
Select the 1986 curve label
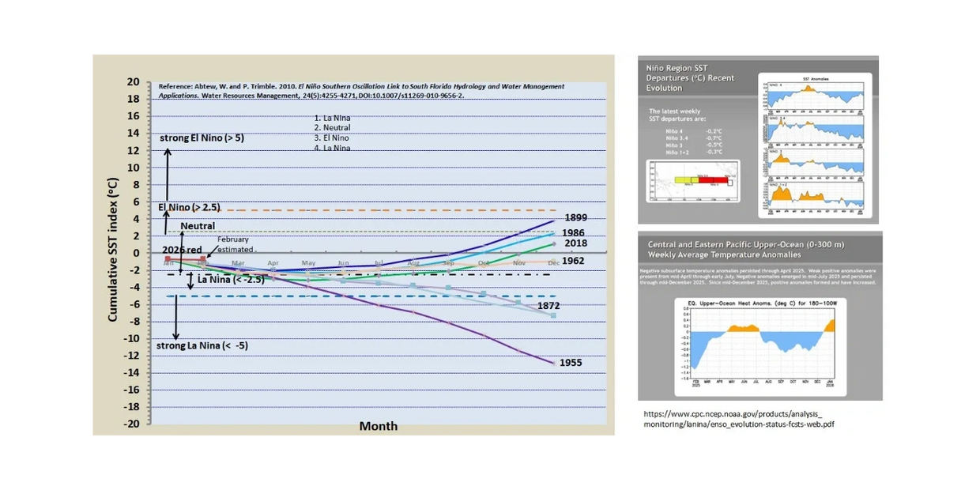click(x=574, y=233)
